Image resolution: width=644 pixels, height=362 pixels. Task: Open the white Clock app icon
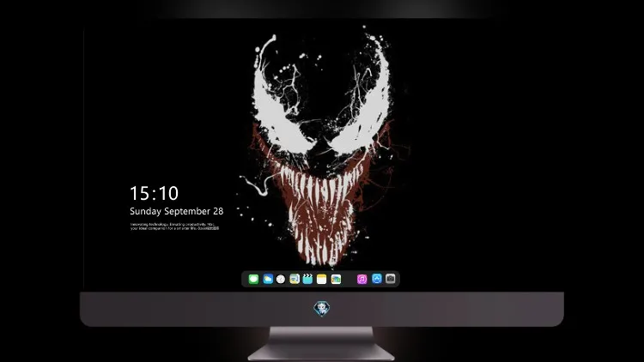point(281,279)
